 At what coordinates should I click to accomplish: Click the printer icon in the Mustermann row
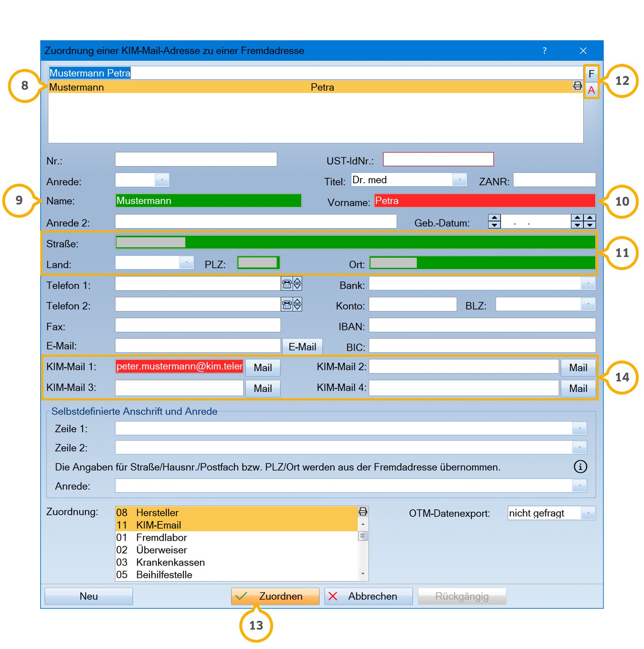577,86
